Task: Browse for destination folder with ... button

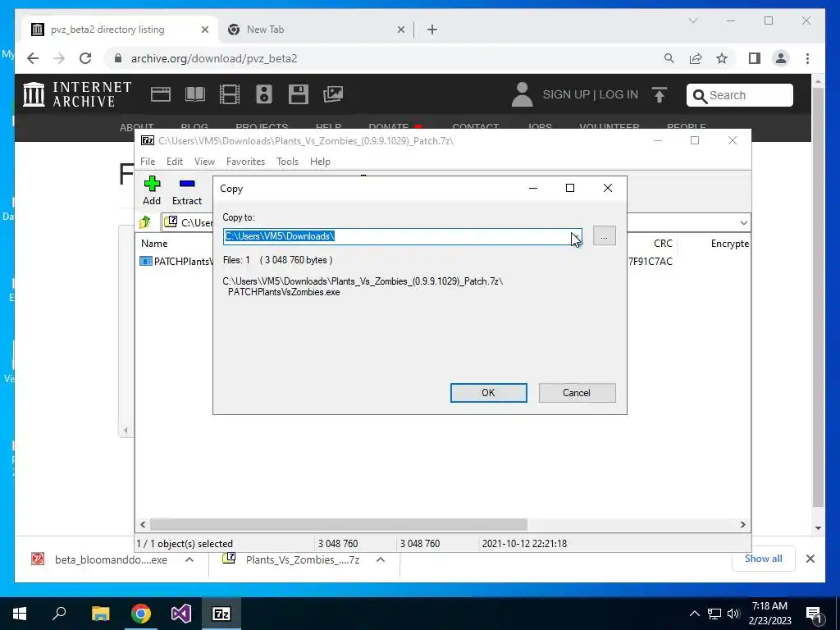Action: [x=605, y=236]
